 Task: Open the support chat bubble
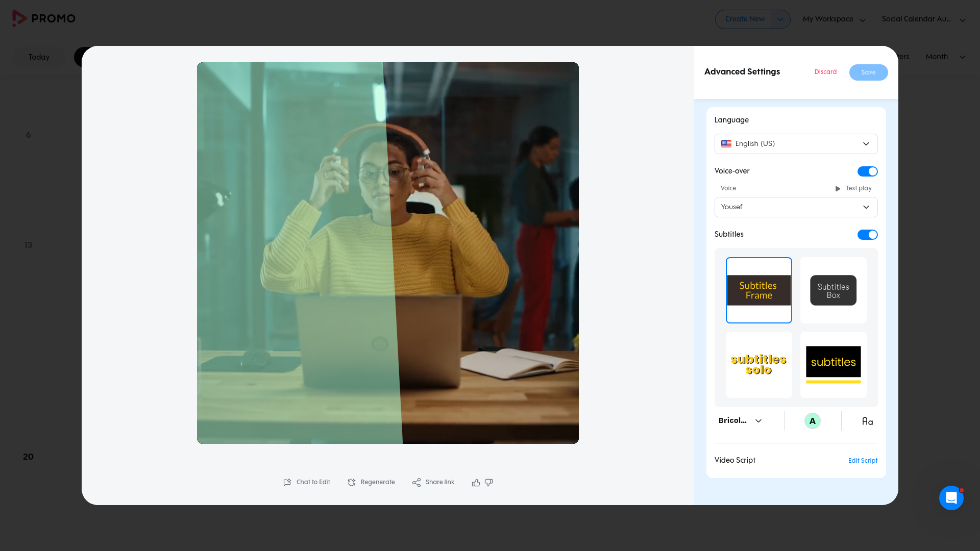tap(951, 498)
